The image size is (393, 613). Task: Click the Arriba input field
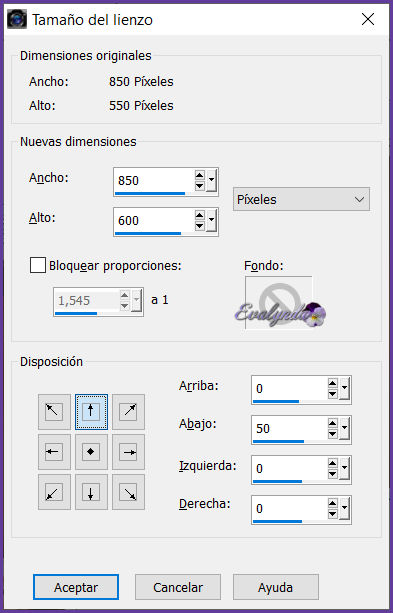pos(289,389)
